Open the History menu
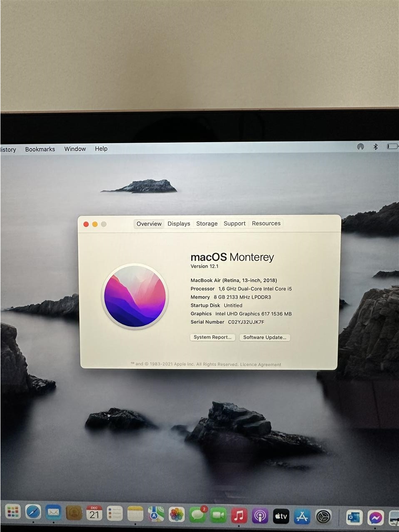Image resolution: width=399 pixels, height=532 pixels. click(x=8, y=150)
